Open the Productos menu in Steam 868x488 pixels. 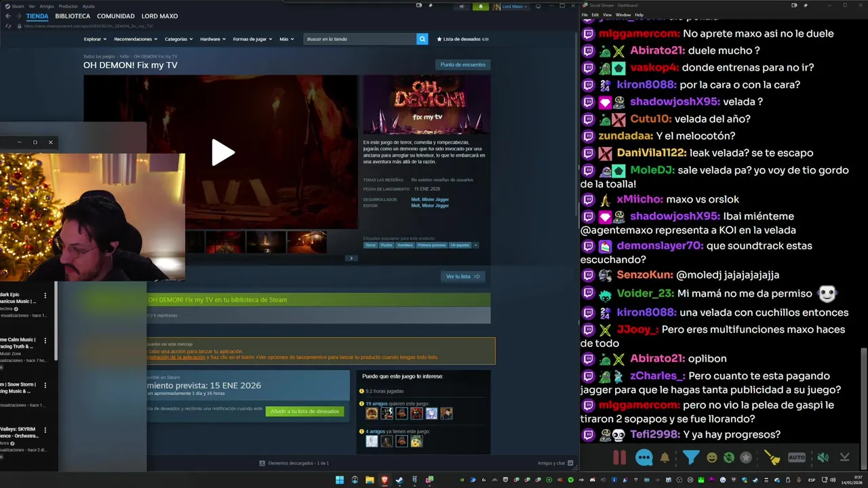coord(68,6)
